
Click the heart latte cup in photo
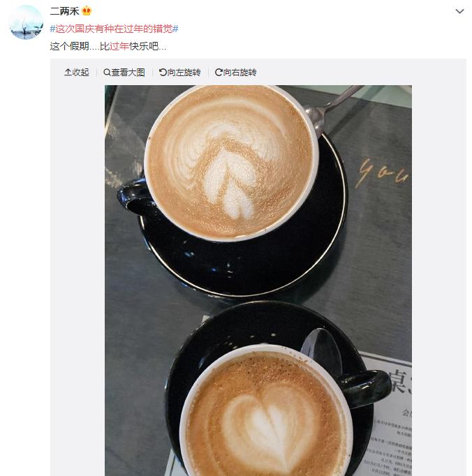coord(267,410)
